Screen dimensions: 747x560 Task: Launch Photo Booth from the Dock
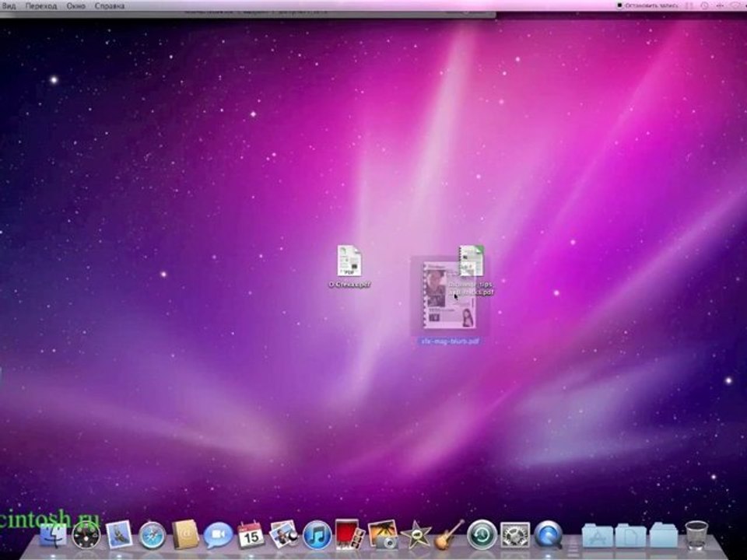(x=349, y=534)
